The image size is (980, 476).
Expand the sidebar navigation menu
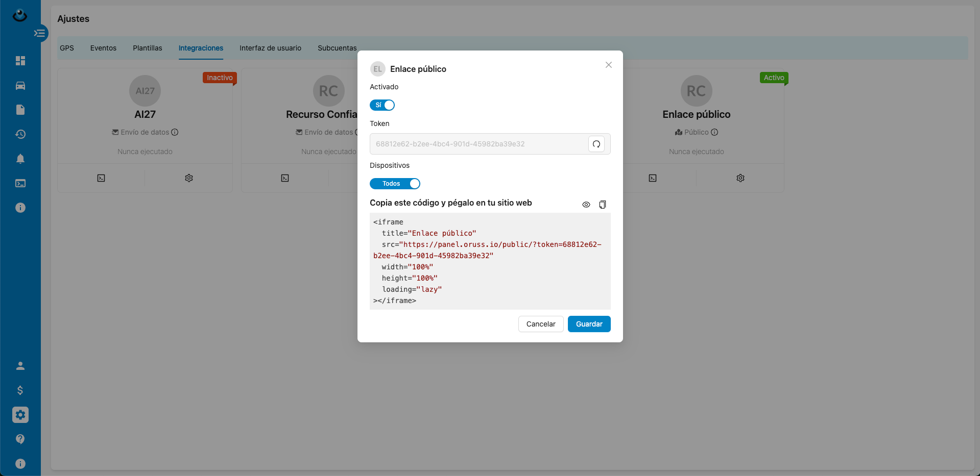point(39,33)
